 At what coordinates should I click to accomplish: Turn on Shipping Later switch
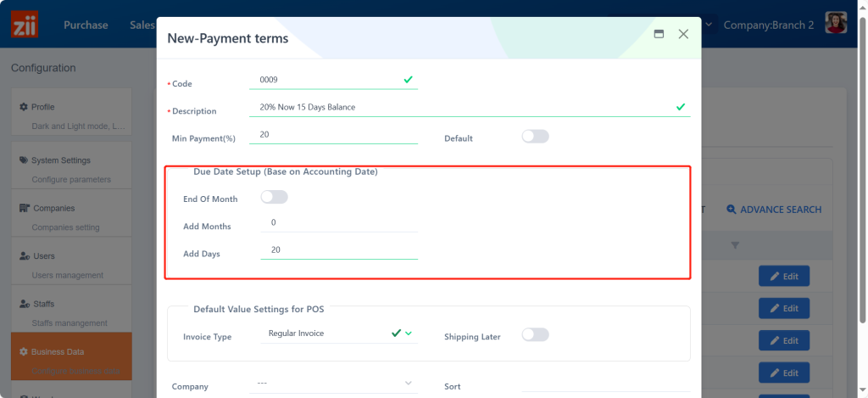[535, 335]
